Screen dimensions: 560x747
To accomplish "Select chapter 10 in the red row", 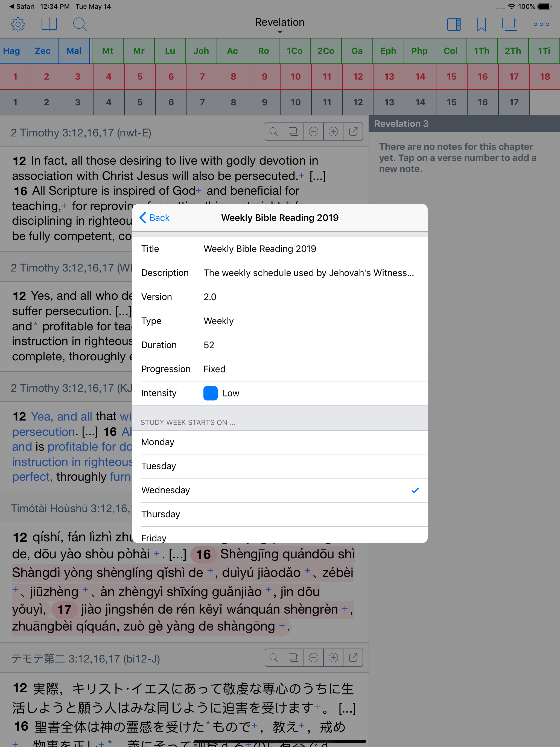I will coord(296,77).
